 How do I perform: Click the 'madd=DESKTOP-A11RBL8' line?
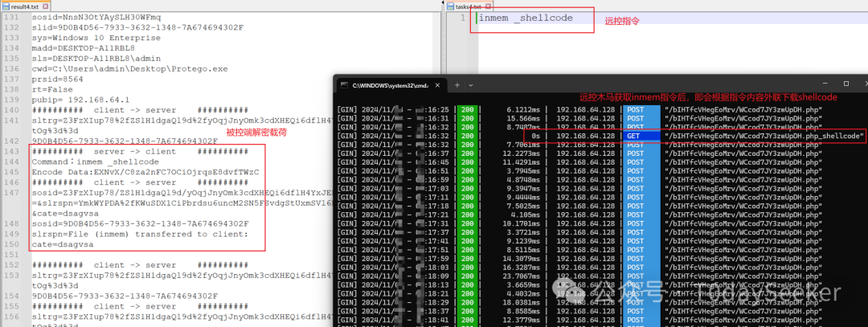[83, 47]
